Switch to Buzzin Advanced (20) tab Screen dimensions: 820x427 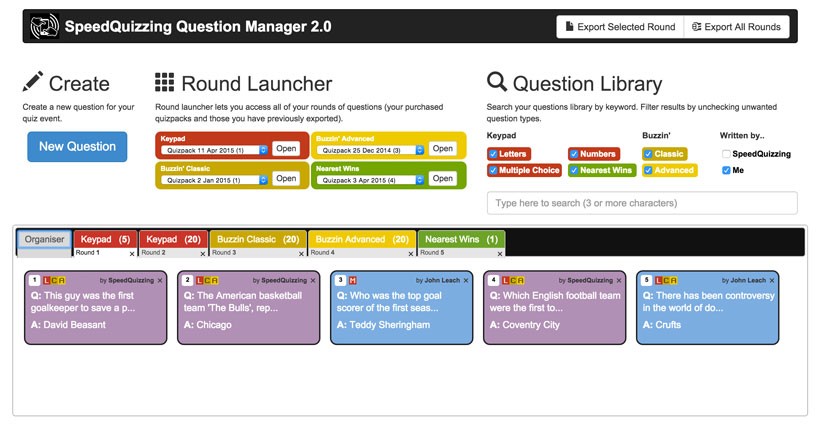[362, 239]
